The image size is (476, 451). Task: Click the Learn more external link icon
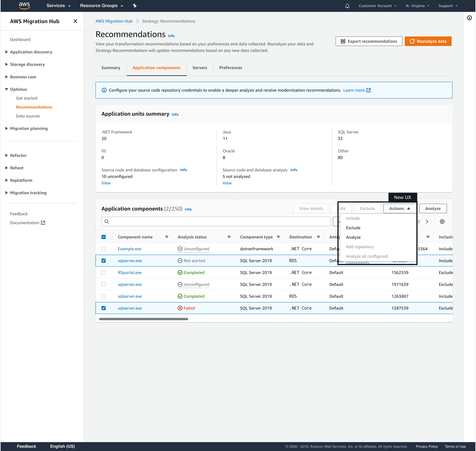pos(368,90)
